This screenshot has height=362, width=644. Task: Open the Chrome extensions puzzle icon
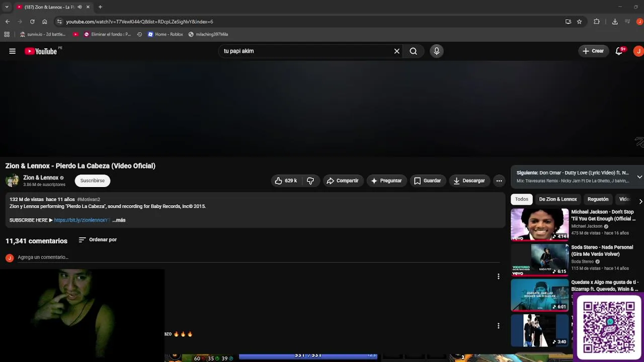597,22
